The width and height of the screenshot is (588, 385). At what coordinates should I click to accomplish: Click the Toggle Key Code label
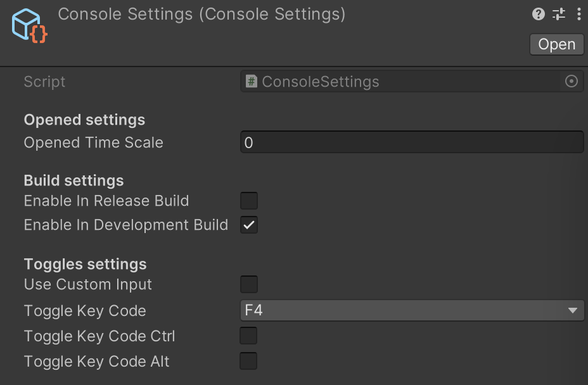[x=85, y=311]
